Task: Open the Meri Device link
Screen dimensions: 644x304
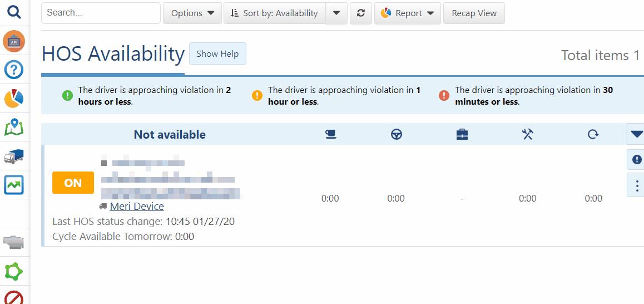Action: [137, 206]
